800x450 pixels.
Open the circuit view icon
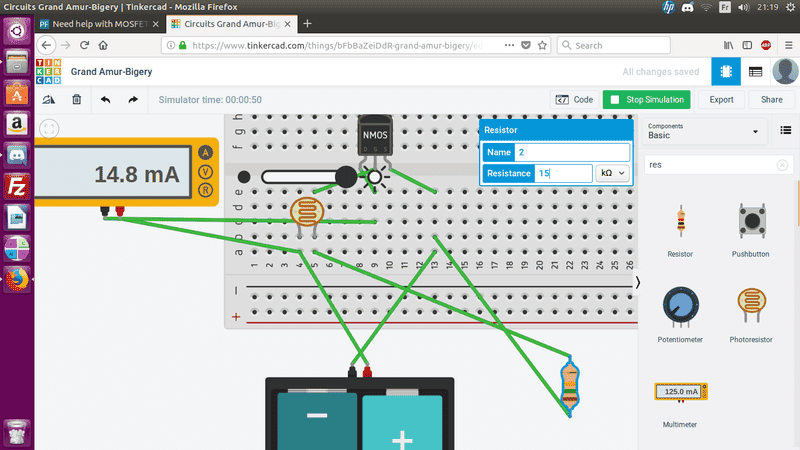[726, 72]
